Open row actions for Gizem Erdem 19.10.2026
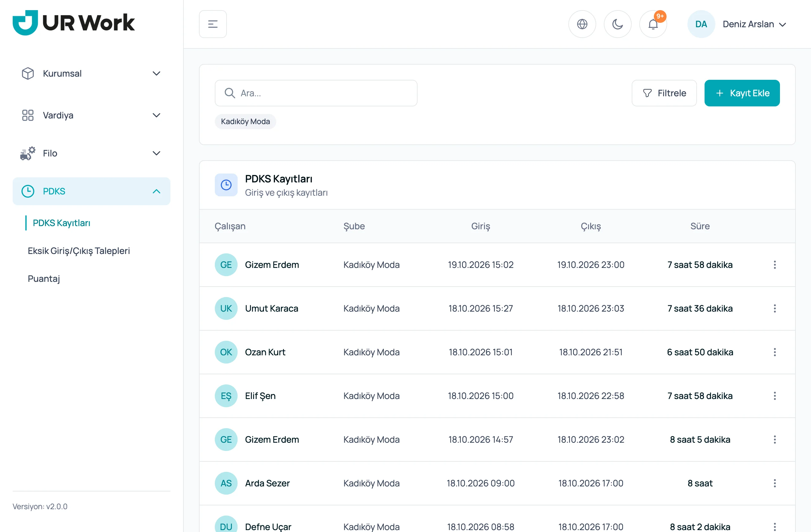Image resolution: width=811 pixels, height=532 pixels. click(775, 265)
